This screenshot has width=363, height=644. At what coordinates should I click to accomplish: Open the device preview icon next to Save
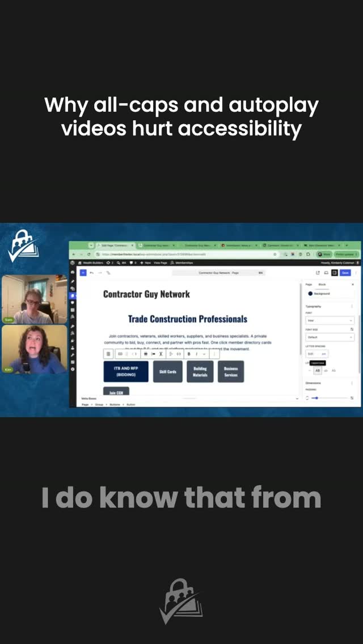click(326, 273)
